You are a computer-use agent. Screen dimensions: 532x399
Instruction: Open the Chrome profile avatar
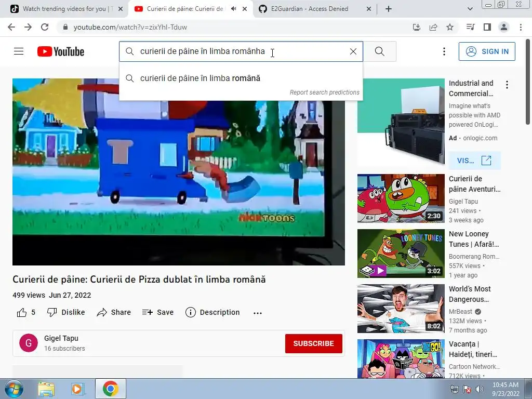click(x=504, y=27)
